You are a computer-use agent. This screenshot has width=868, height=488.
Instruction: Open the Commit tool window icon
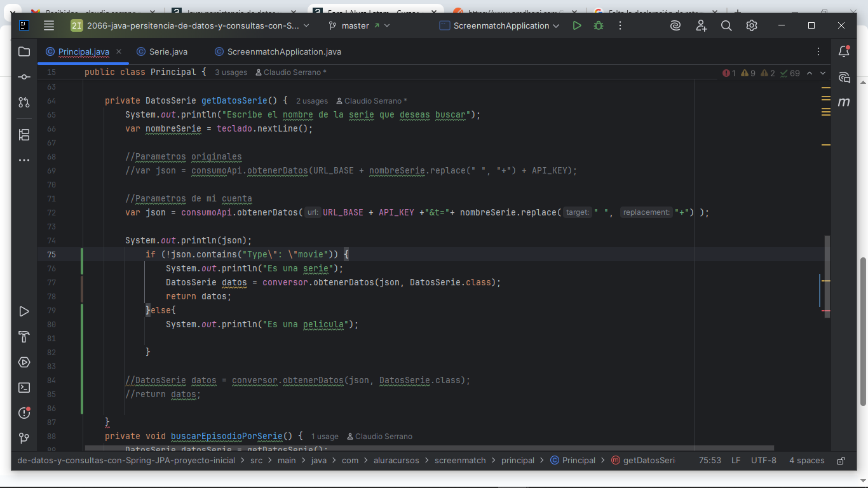point(24,77)
